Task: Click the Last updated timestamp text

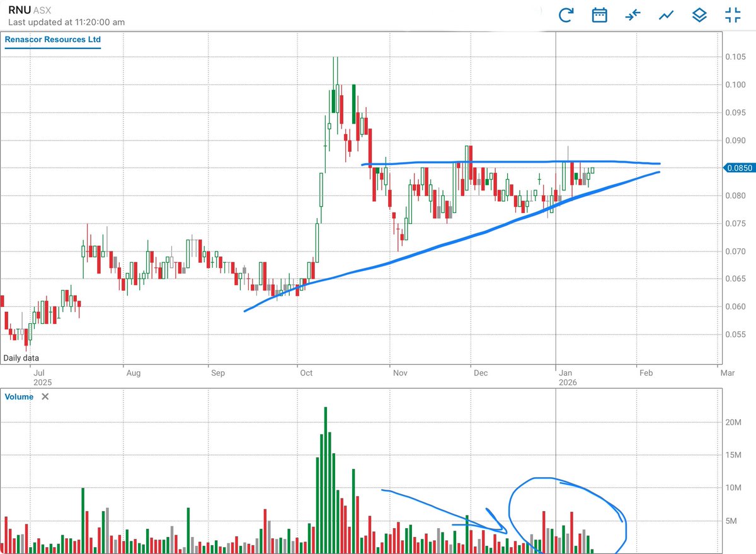Action: (x=66, y=22)
